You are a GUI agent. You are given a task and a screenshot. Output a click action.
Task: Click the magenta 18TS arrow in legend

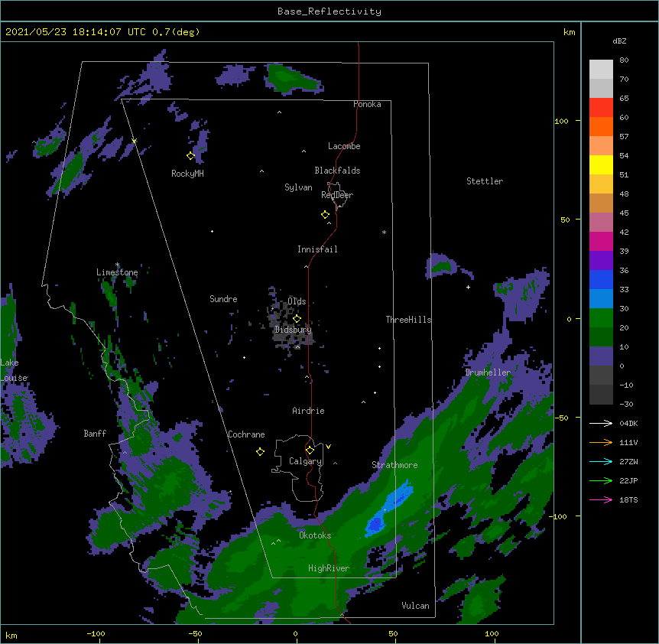[601, 499]
